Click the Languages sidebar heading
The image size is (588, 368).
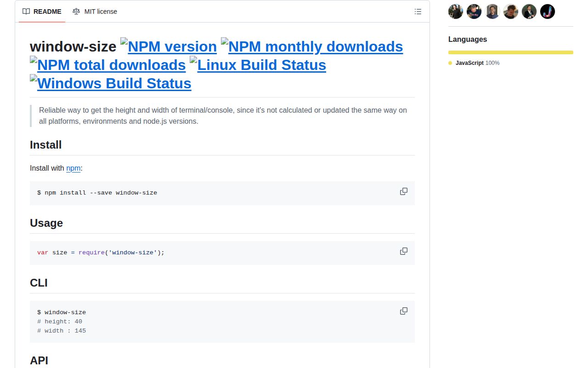pos(468,39)
